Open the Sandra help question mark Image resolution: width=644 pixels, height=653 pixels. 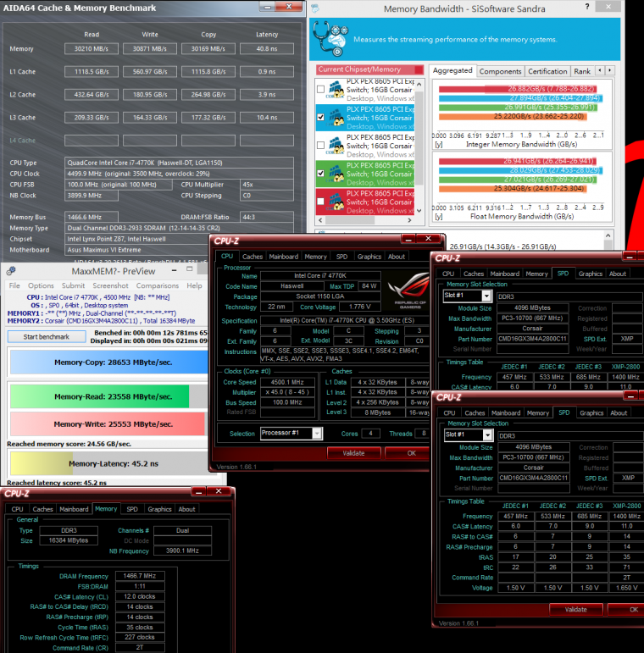[587, 7]
